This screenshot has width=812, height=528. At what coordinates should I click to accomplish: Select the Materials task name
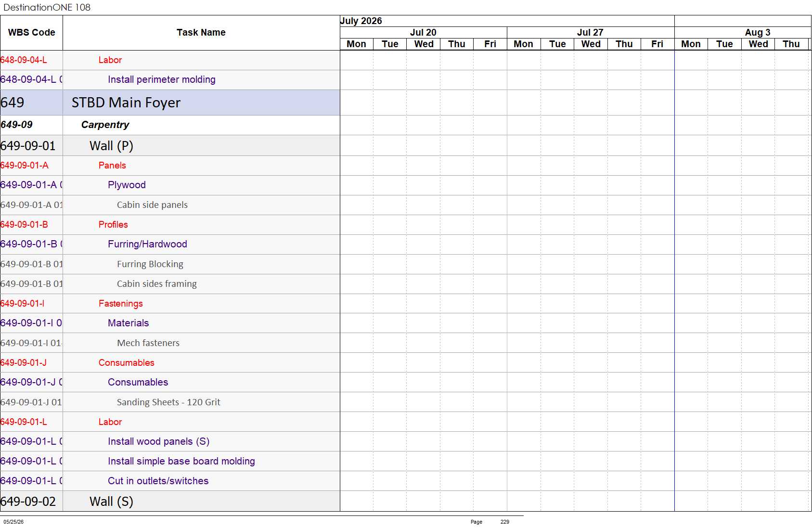(x=128, y=323)
